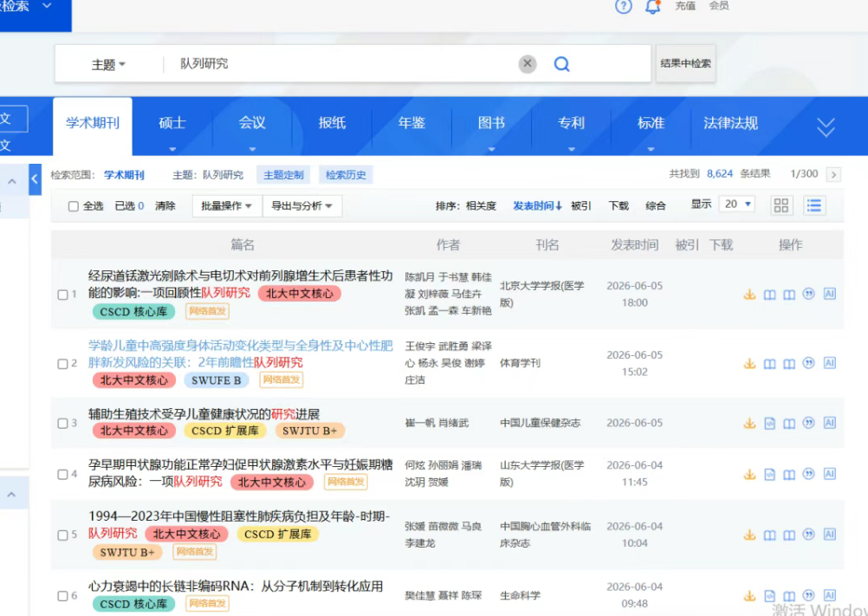The width and height of the screenshot is (868, 616).
Task: Open the 导出与分析 dropdown
Action: [301, 206]
